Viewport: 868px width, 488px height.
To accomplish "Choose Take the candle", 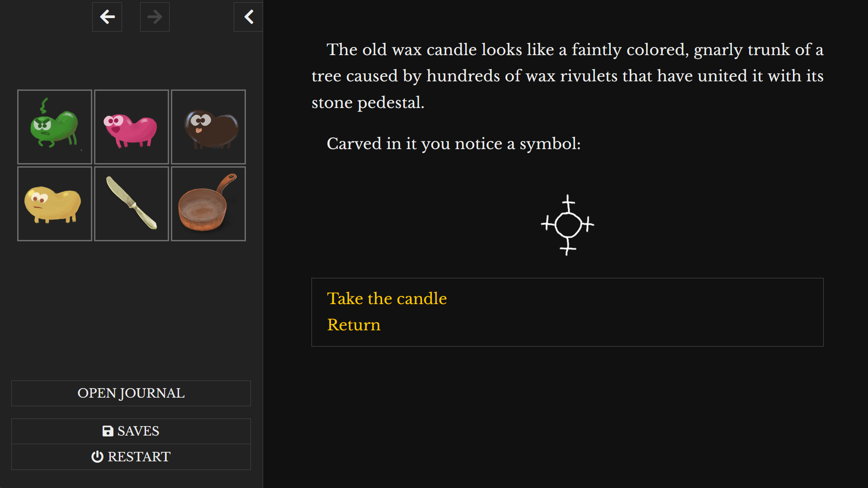I will click(x=387, y=299).
